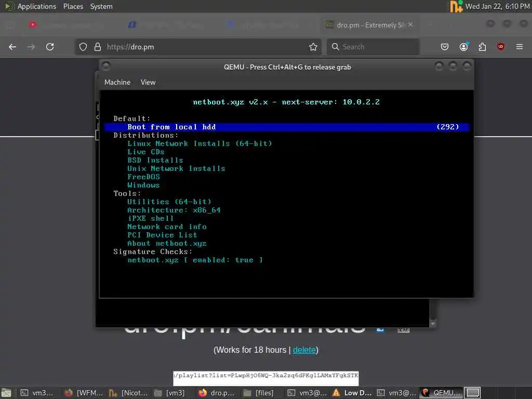532x399 pixels.
Task: Open the Firefox hamburger menu
Action: pyautogui.click(x=520, y=46)
